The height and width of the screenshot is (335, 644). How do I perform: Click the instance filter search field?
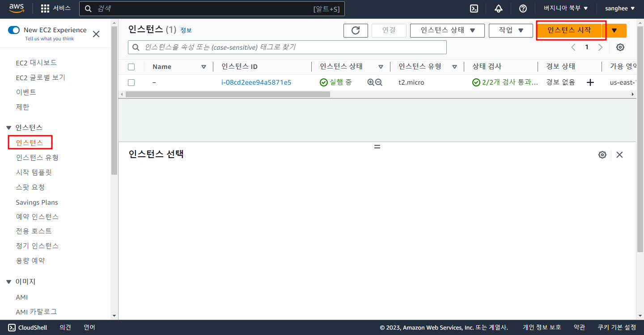click(287, 47)
